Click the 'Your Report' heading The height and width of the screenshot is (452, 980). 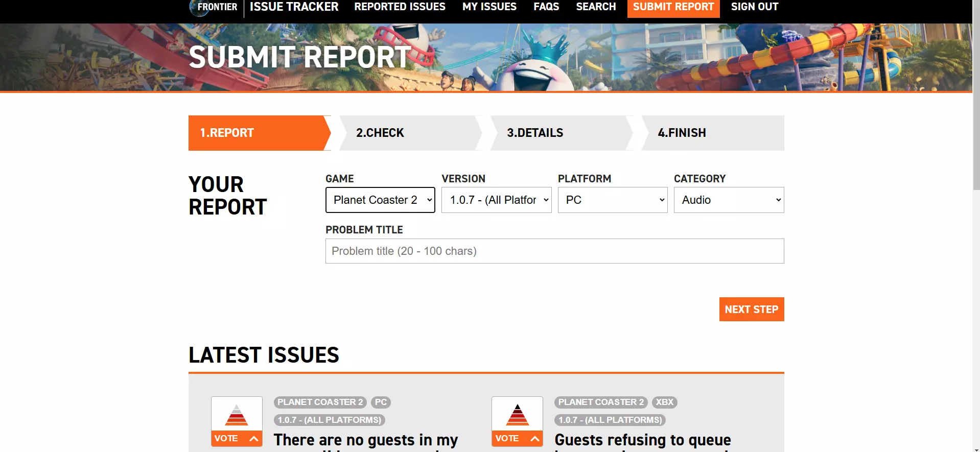228,196
